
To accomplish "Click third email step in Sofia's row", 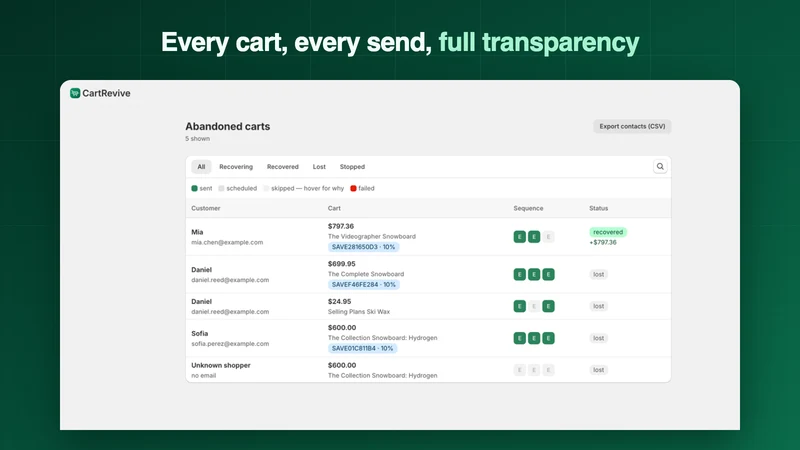I will [548, 338].
